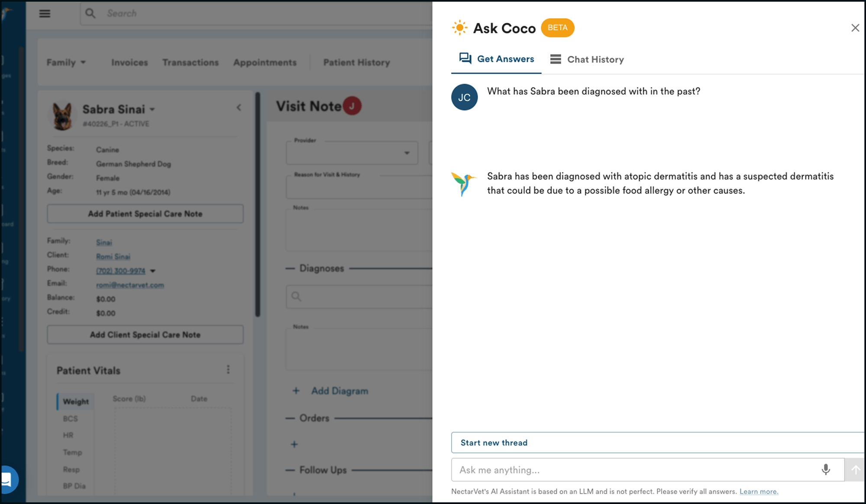
Task: Expand the Sabra Sinai patient name dropdown
Action: tap(152, 110)
